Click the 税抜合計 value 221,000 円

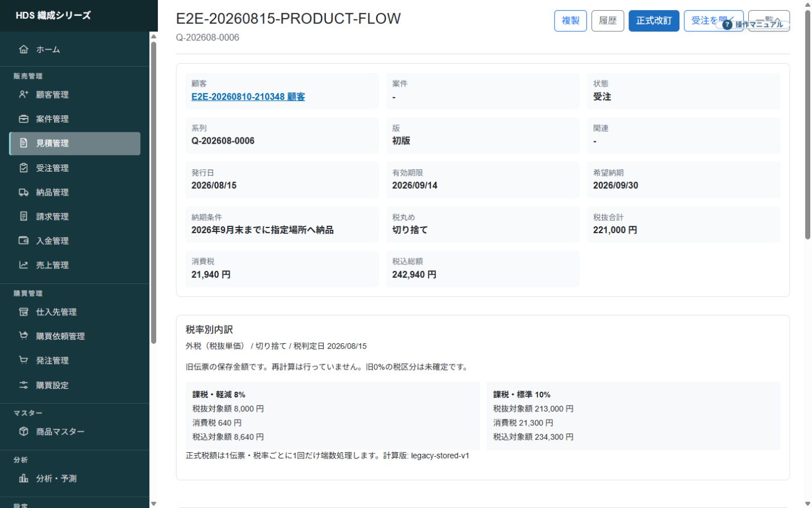click(x=615, y=230)
